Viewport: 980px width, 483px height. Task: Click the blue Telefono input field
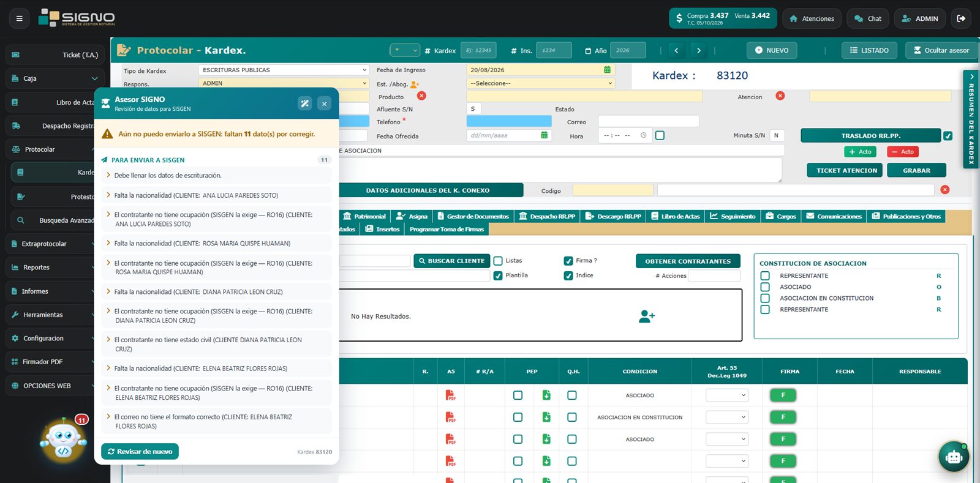tap(509, 122)
